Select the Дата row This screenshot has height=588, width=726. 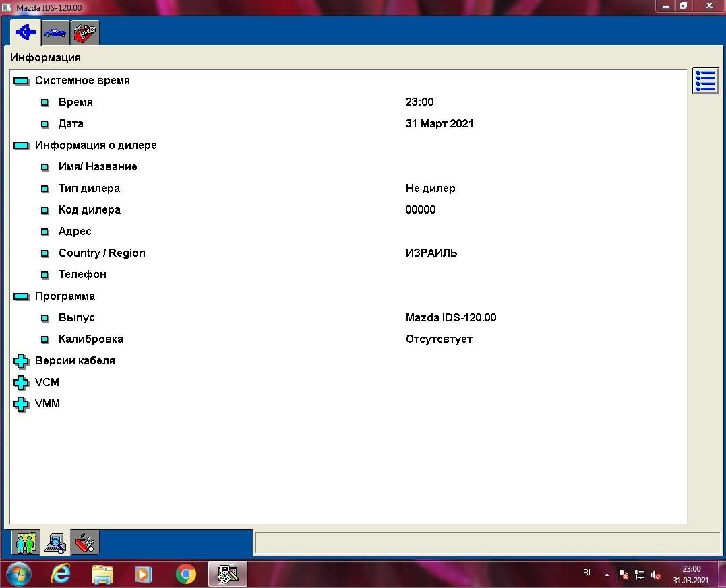click(347, 123)
